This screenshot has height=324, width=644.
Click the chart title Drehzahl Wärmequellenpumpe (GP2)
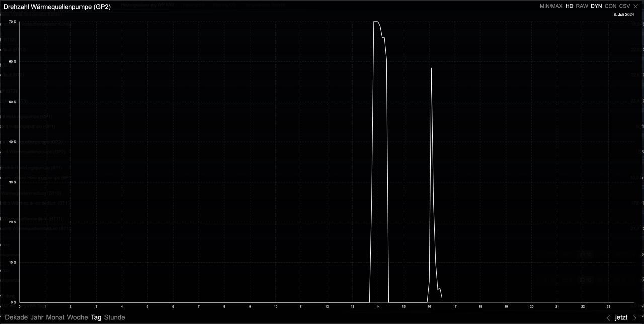point(57,6)
